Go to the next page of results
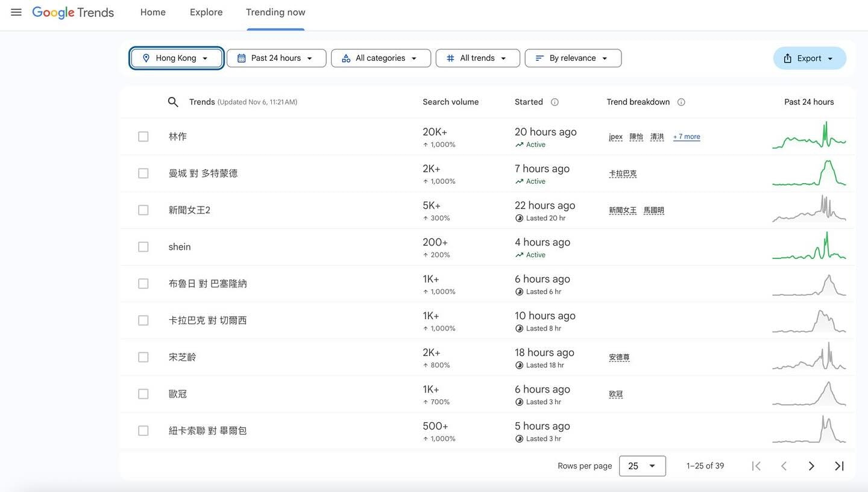The image size is (868, 492). (811, 466)
